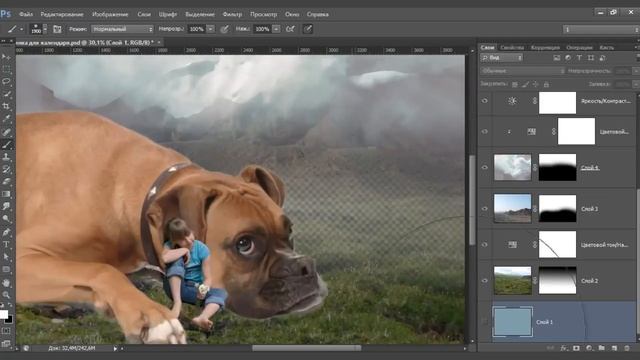Toggle Quick Mask mode
The width and height of the screenshot is (640, 360).
6,331
